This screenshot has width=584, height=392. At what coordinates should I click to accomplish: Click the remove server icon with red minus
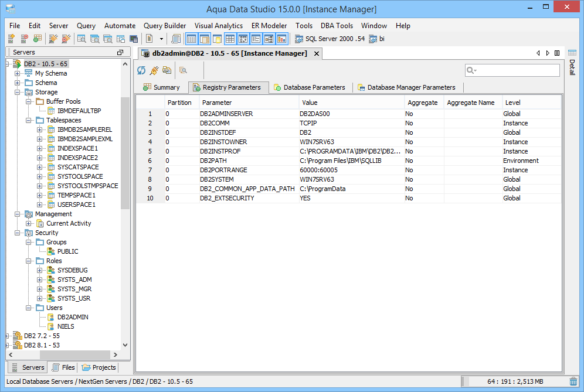click(x=24, y=38)
